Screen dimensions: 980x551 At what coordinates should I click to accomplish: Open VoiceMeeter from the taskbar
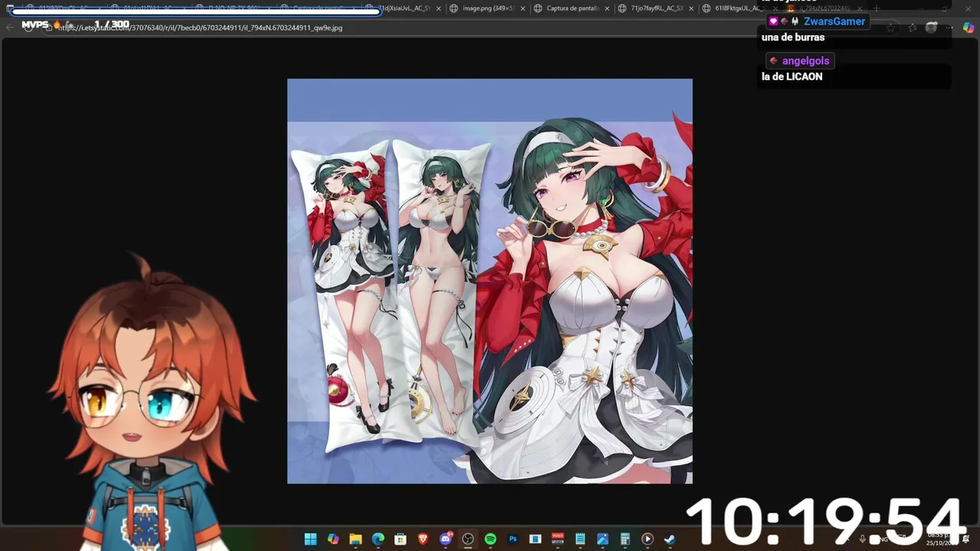pyautogui.click(x=558, y=539)
